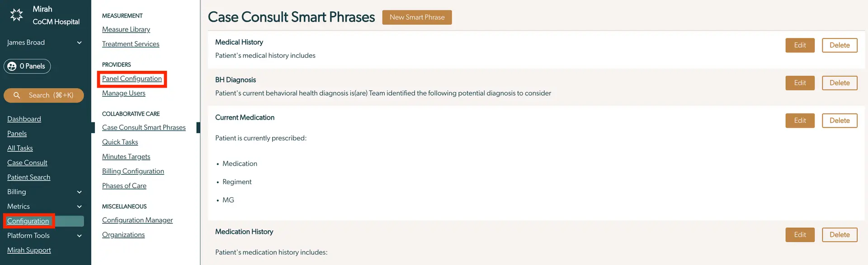Expand the Metrics section chevron

click(80, 206)
